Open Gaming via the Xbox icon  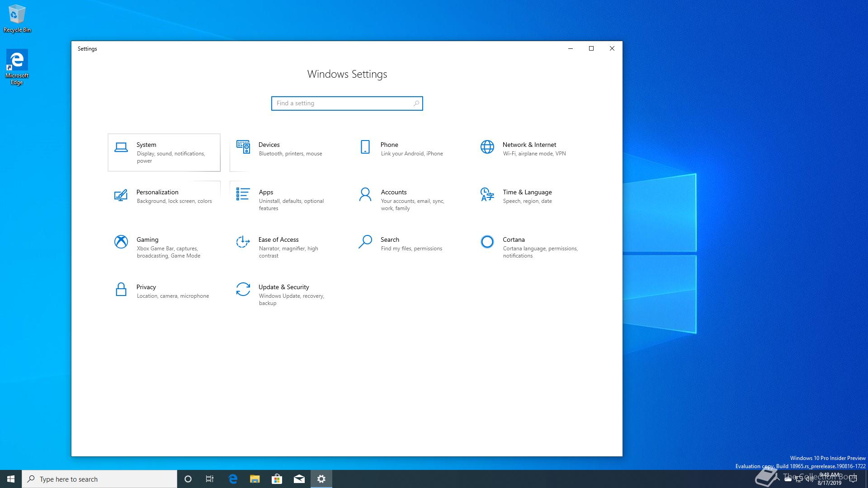coord(121,242)
